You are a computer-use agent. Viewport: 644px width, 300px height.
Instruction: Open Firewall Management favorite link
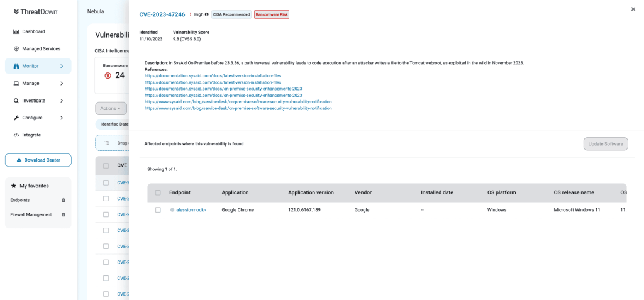click(31, 214)
